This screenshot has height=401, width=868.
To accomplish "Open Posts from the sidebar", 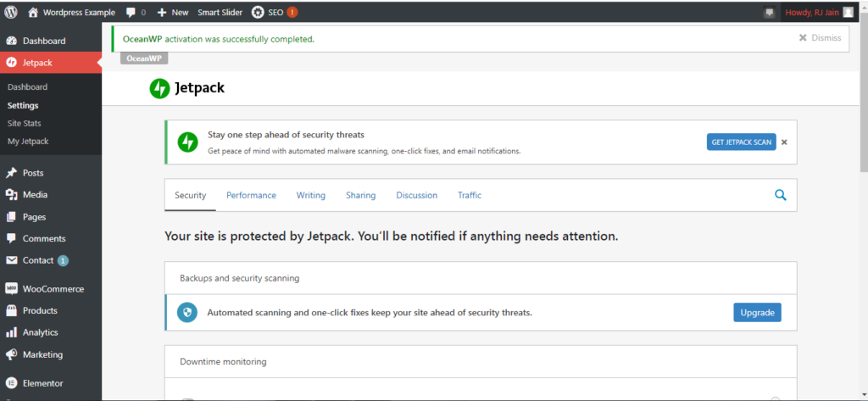I will 33,173.
